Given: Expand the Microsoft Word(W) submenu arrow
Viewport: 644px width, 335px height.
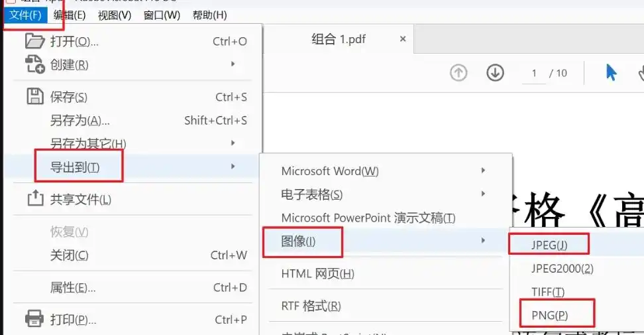Looking at the screenshot, I should [483, 170].
